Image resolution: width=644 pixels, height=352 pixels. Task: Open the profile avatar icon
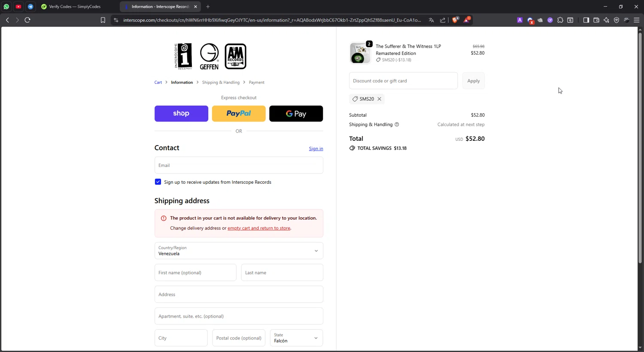coord(627,20)
